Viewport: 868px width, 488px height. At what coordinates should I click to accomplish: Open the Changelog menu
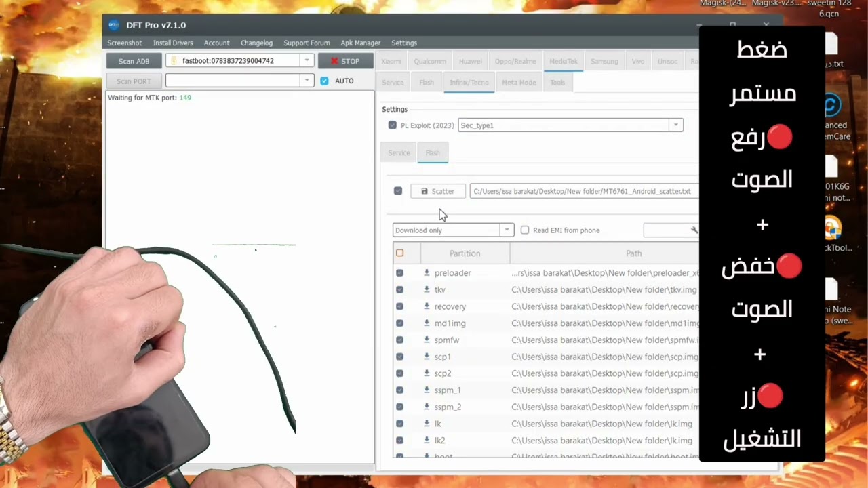coord(256,43)
